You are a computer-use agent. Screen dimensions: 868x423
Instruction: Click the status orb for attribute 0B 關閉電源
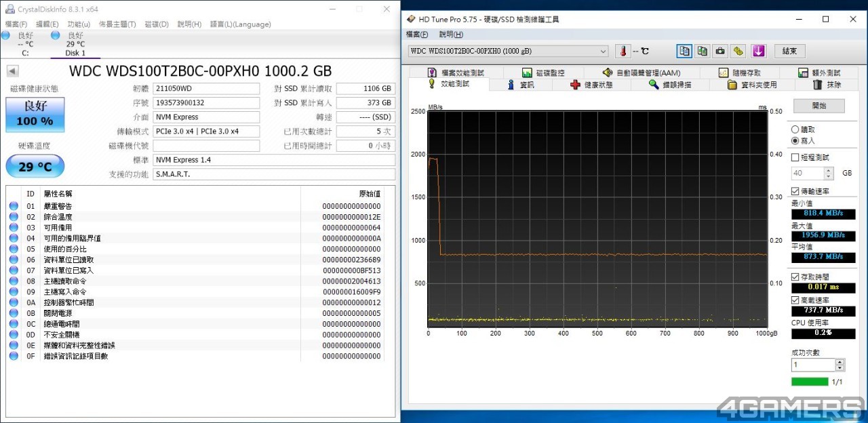coord(14,313)
